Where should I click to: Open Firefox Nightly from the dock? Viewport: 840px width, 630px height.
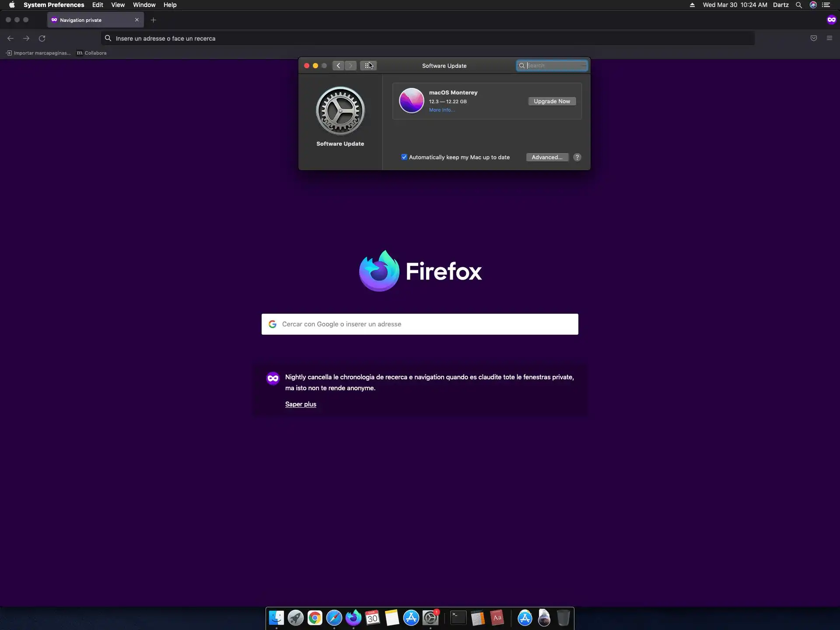353,618
